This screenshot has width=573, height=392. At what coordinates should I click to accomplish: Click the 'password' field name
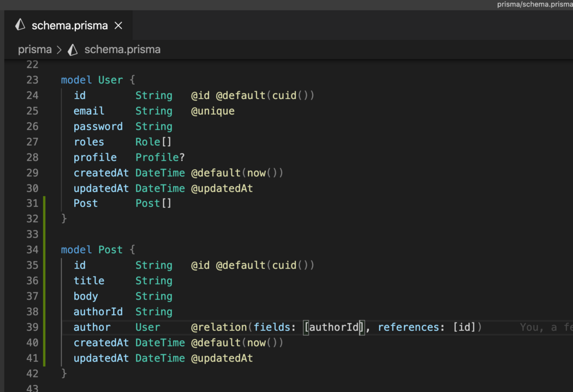pos(98,127)
